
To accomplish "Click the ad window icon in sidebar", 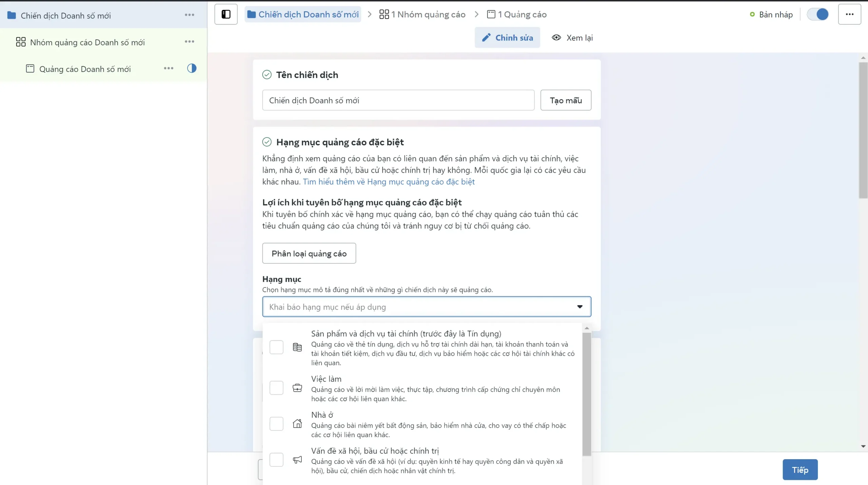I will [x=30, y=69].
